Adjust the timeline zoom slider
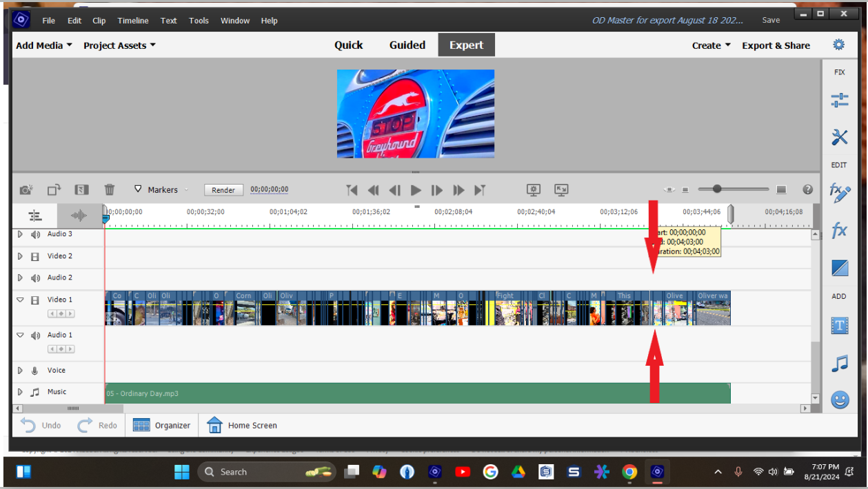Image resolution: width=868 pixels, height=489 pixels. pyautogui.click(x=716, y=189)
